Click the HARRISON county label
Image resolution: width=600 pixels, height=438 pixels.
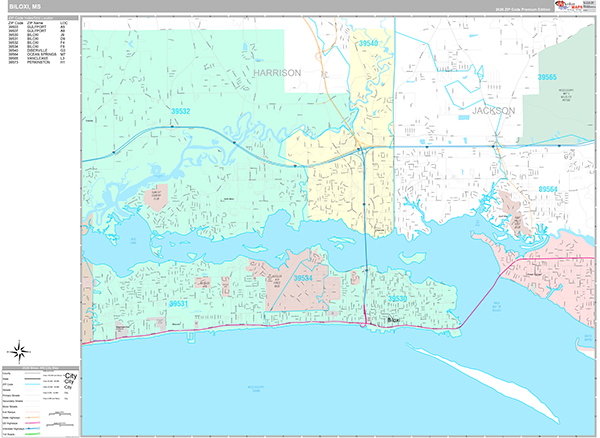[x=277, y=73]
